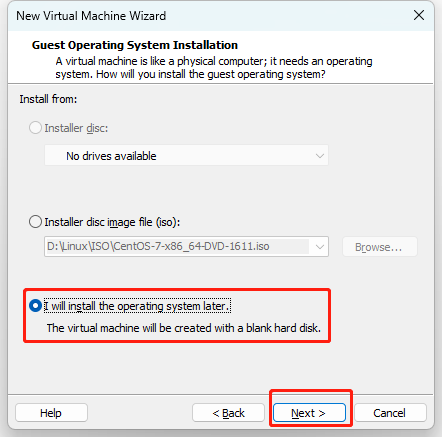Click the Install from label
Screen dimensions: 442x437
tap(48, 99)
